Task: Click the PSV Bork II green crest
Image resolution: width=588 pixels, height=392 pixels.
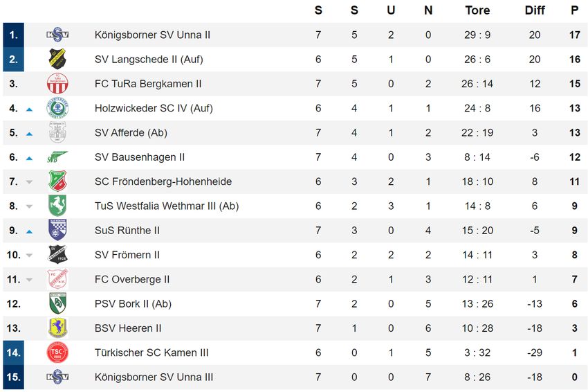Action: click(57, 304)
